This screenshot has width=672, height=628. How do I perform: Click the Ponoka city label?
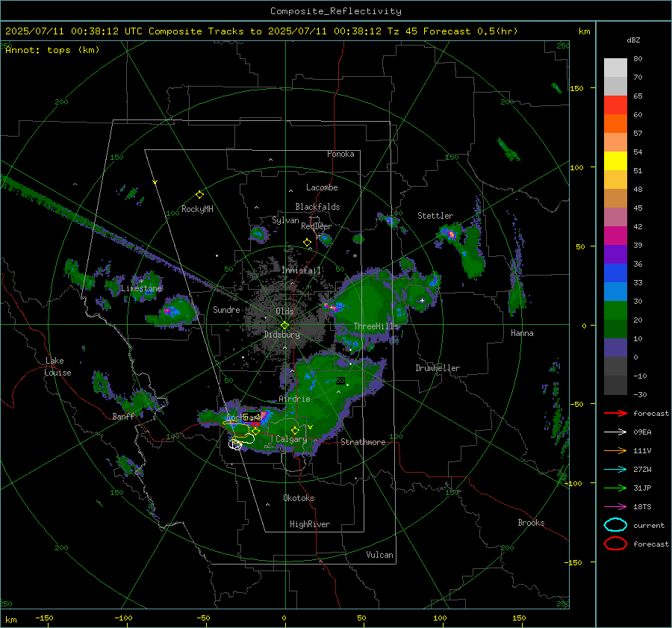[x=340, y=154]
